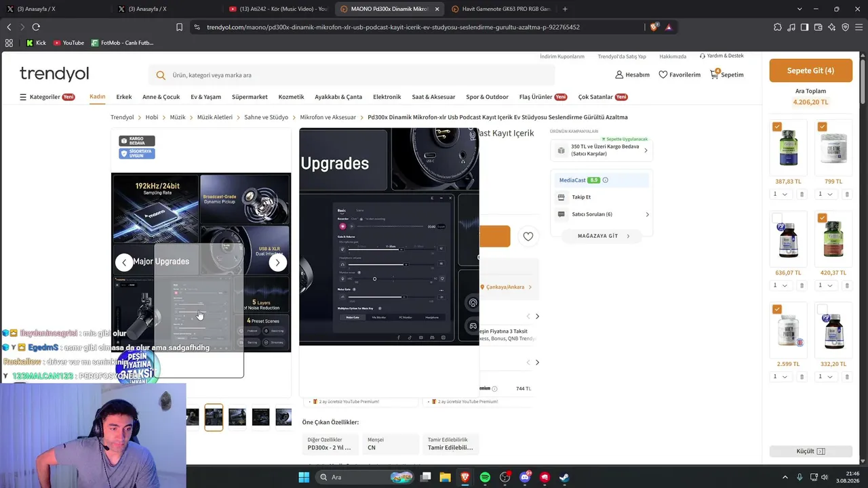Collapse cart panel with Küçült button
868x488 pixels.
point(810,451)
